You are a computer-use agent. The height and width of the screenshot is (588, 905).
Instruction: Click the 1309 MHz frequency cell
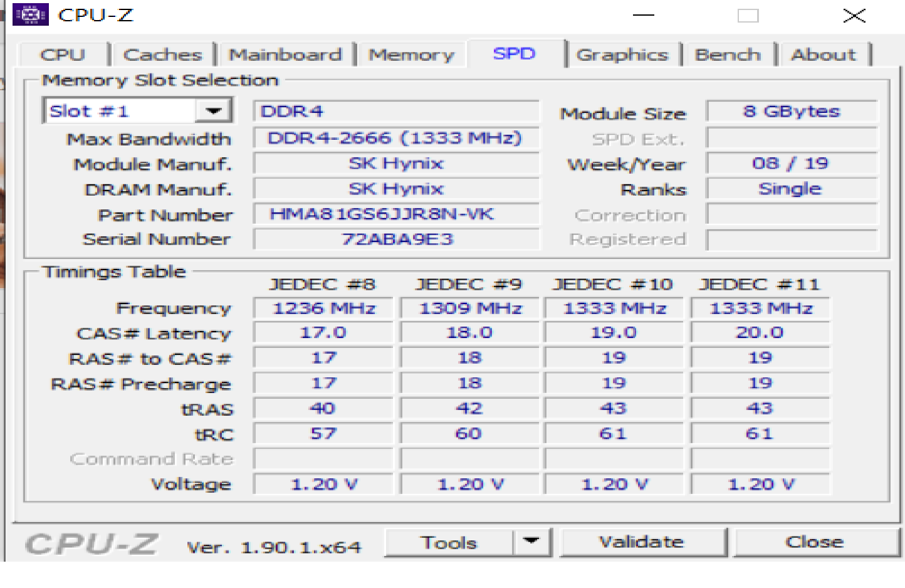(x=470, y=308)
